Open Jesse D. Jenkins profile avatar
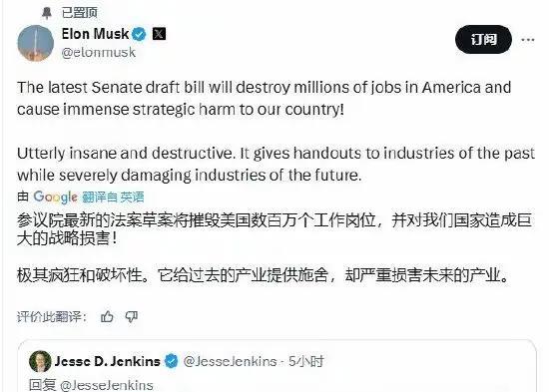The image size is (549, 392). coord(40,361)
